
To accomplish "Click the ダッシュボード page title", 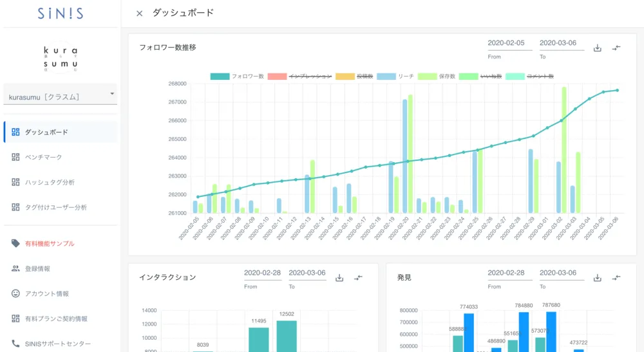I will 183,13.
